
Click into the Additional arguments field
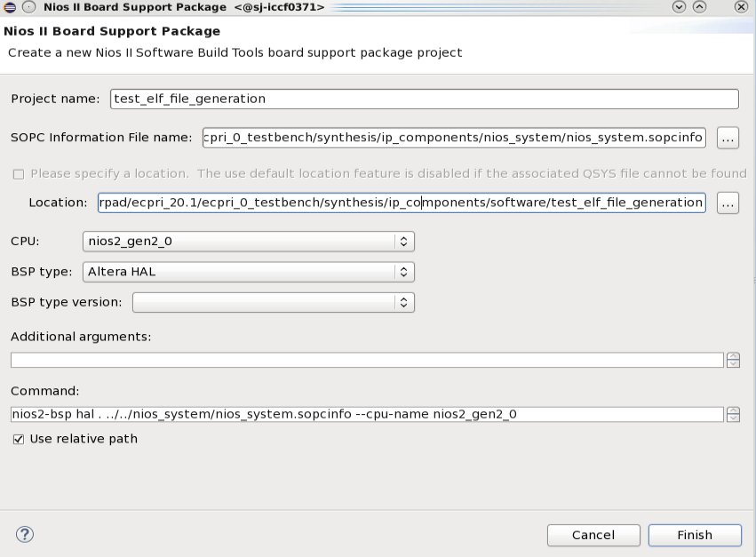[367, 360]
